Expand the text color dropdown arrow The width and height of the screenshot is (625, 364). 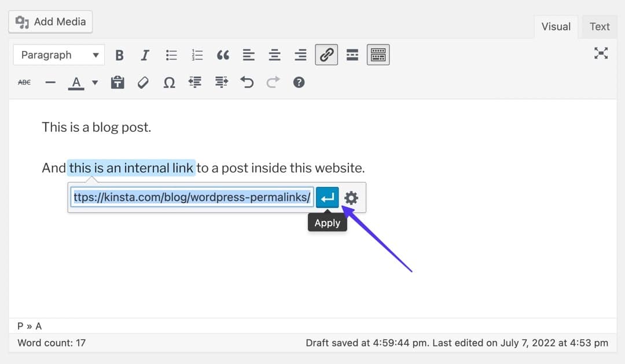click(x=95, y=83)
